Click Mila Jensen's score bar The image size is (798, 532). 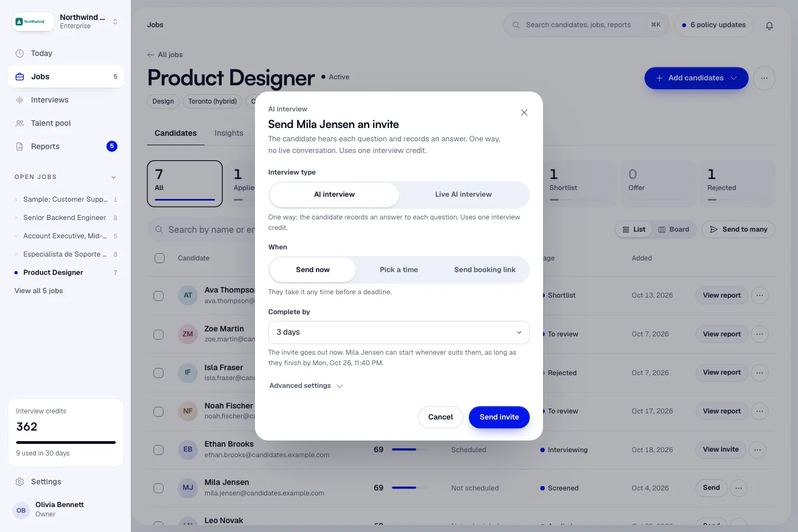pyautogui.click(x=410, y=488)
